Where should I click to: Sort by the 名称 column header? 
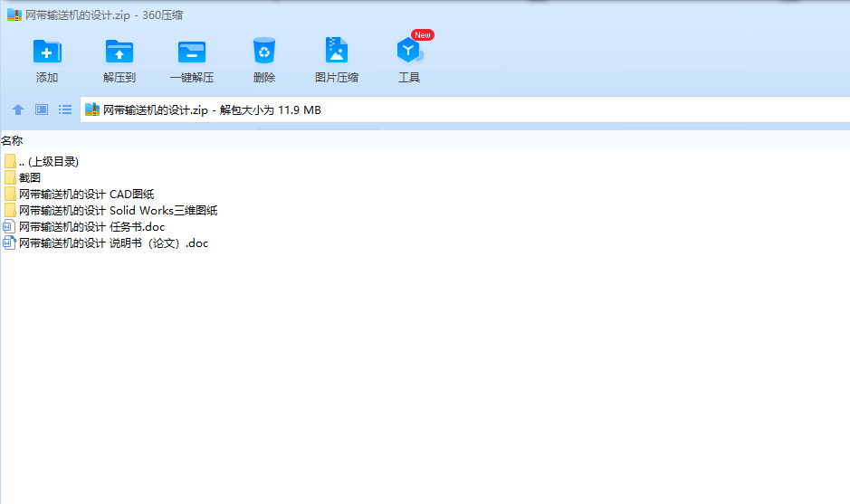(12, 141)
